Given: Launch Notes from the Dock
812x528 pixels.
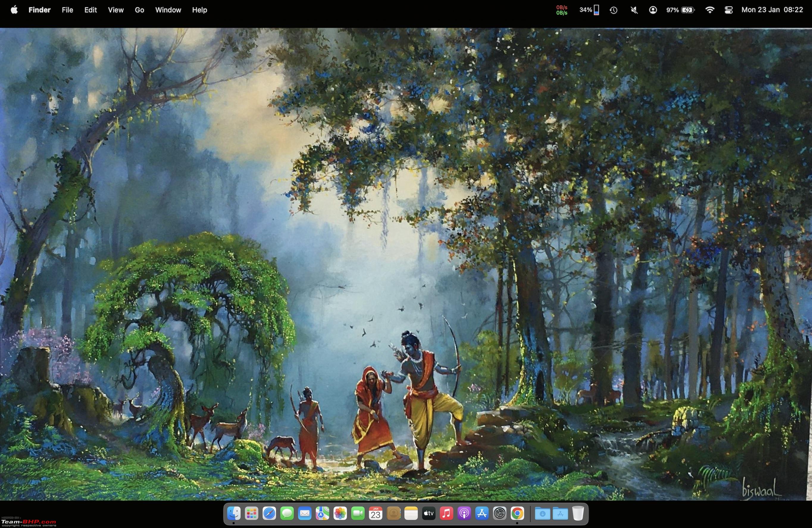Looking at the screenshot, I should pos(411,513).
